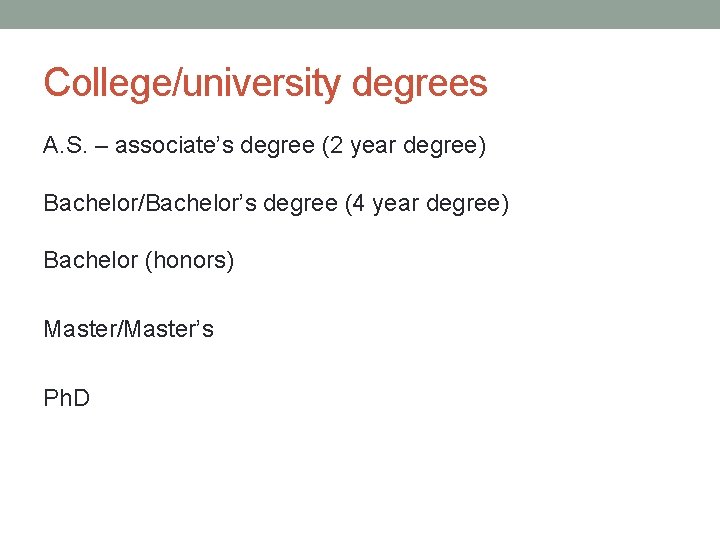Click 'Master's' after the slash

pyautogui.click(x=169, y=329)
